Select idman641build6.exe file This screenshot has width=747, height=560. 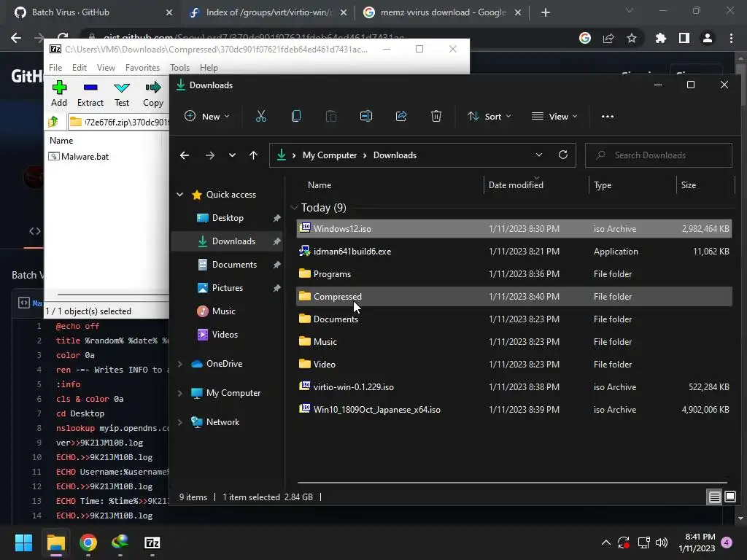tap(514, 252)
